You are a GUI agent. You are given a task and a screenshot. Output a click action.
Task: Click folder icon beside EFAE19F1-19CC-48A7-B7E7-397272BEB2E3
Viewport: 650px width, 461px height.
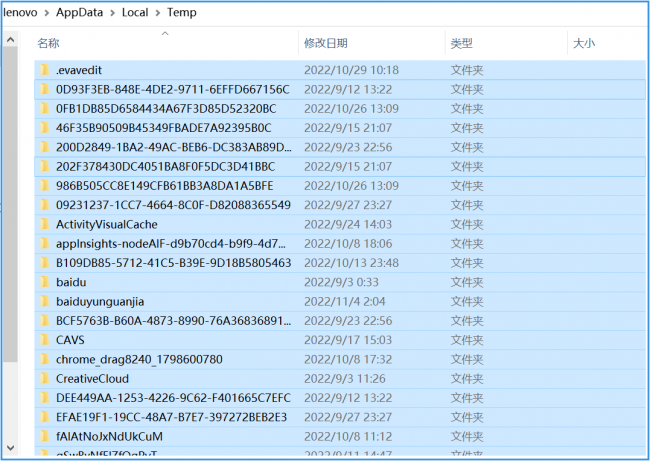45,417
